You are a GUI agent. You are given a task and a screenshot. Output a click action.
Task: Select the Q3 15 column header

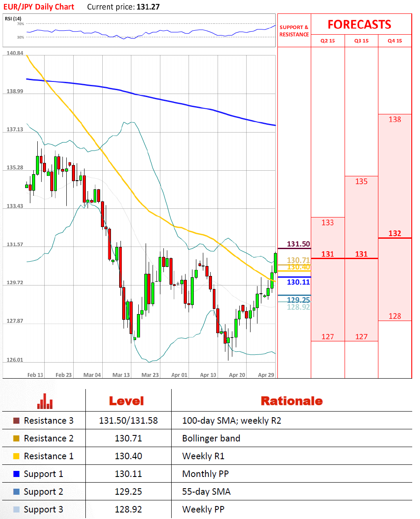(x=361, y=41)
